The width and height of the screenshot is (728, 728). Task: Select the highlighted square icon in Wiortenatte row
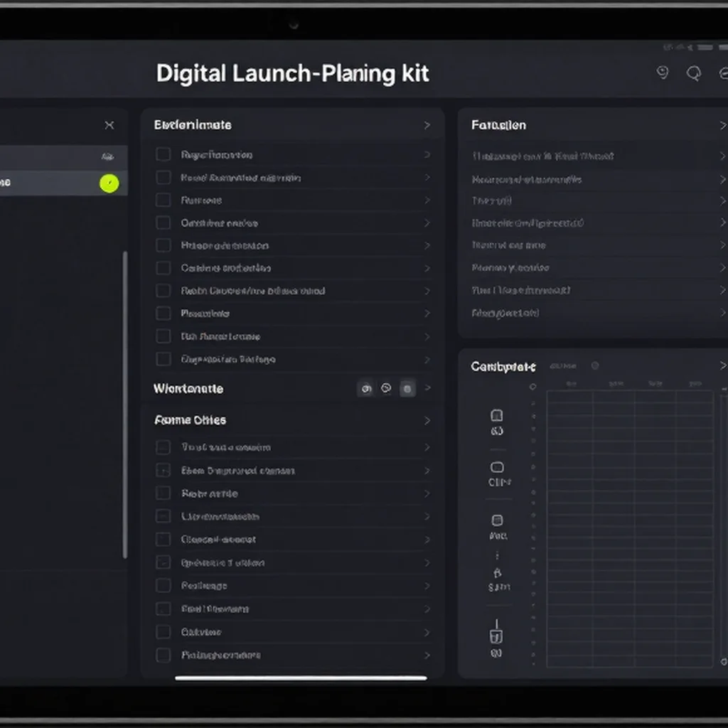pyautogui.click(x=407, y=389)
